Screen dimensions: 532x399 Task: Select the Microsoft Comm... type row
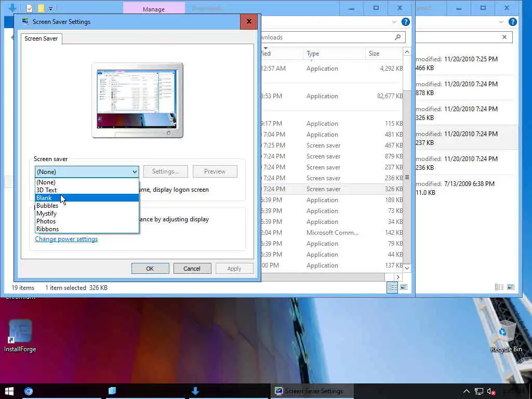332,232
